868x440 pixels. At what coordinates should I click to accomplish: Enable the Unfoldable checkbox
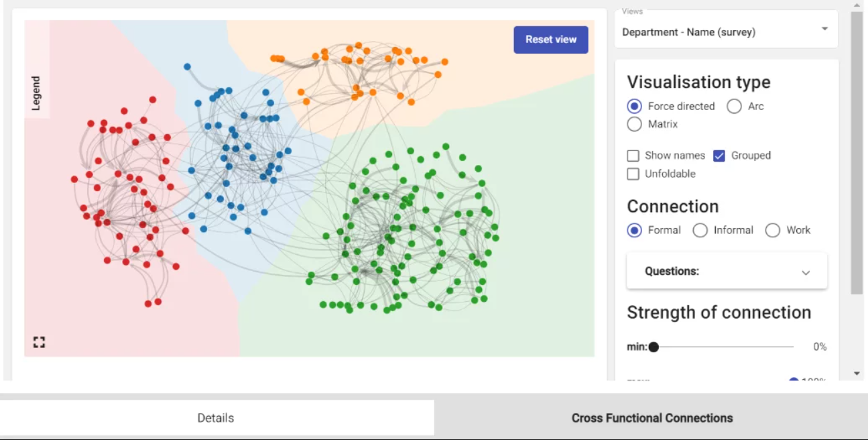(633, 174)
